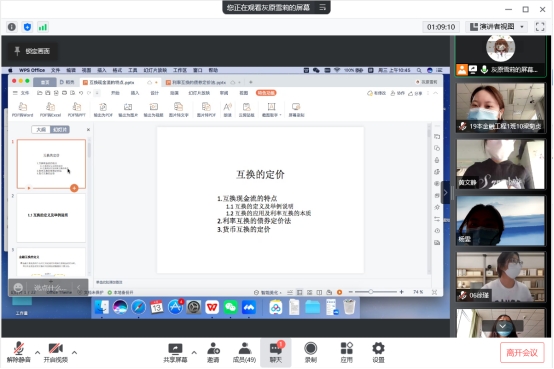Expand video options arrow beside 开启视频
The image size is (554, 369).
coord(74,352)
